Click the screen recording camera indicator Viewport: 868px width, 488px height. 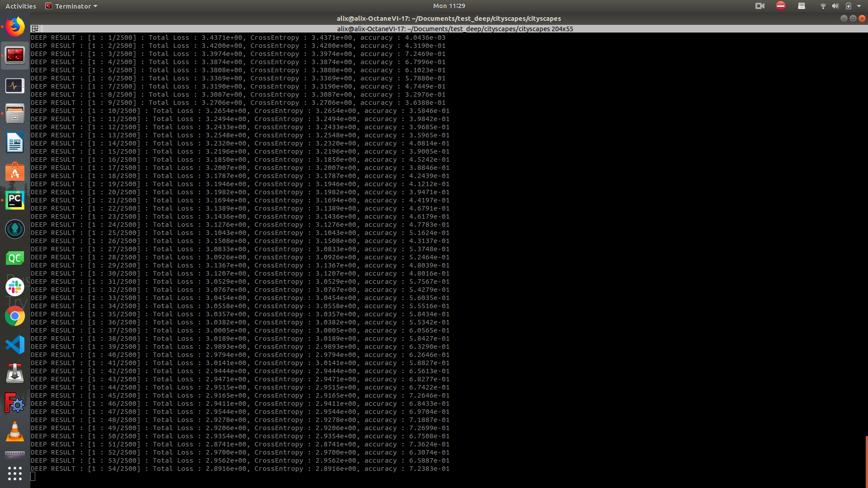click(760, 6)
